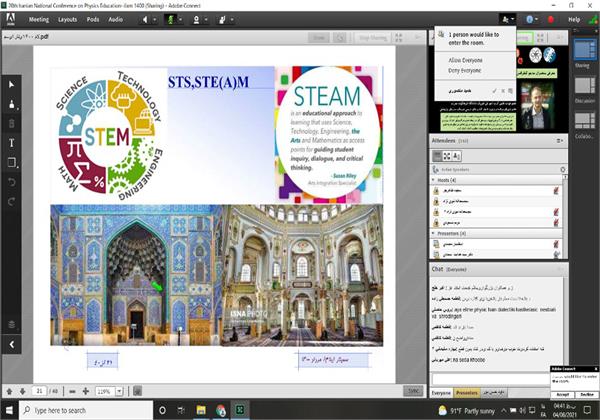Select the text tool in left toolbar

(11, 142)
